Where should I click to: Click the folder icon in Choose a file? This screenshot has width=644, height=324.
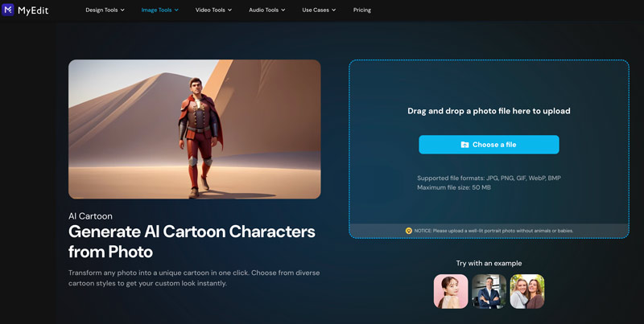pos(464,145)
